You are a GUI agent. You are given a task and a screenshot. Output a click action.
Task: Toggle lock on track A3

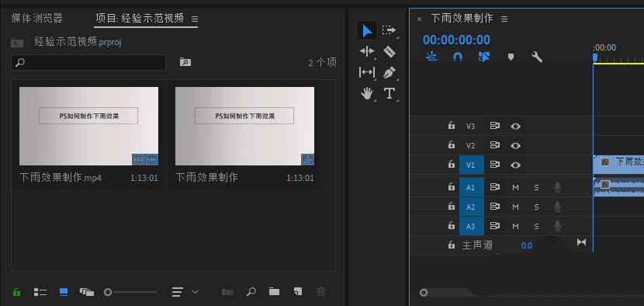pos(452,226)
